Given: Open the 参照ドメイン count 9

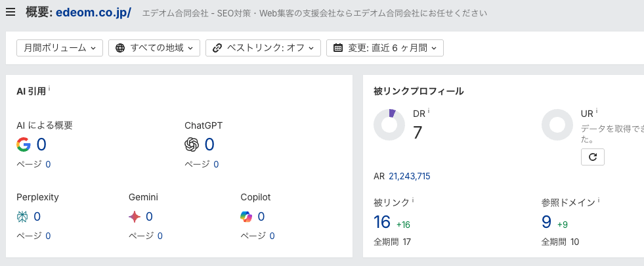Looking at the screenshot, I should pyautogui.click(x=546, y=222).
